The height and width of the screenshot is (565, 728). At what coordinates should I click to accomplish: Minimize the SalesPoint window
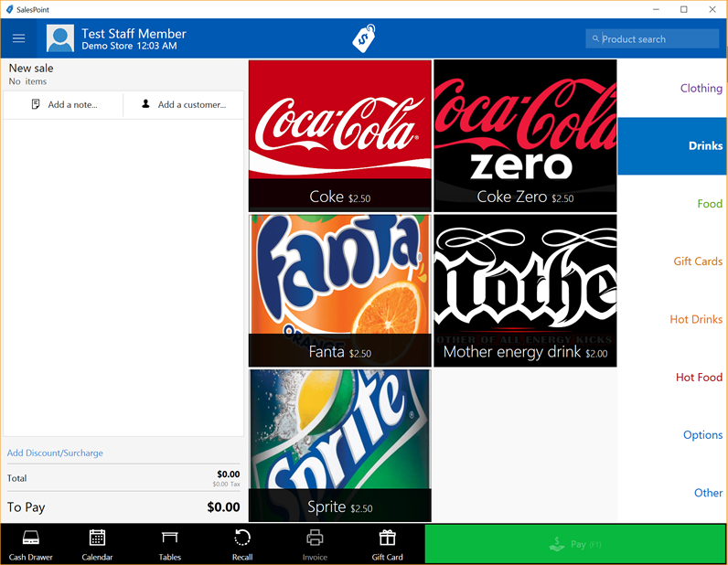click(x=656, y=9)
